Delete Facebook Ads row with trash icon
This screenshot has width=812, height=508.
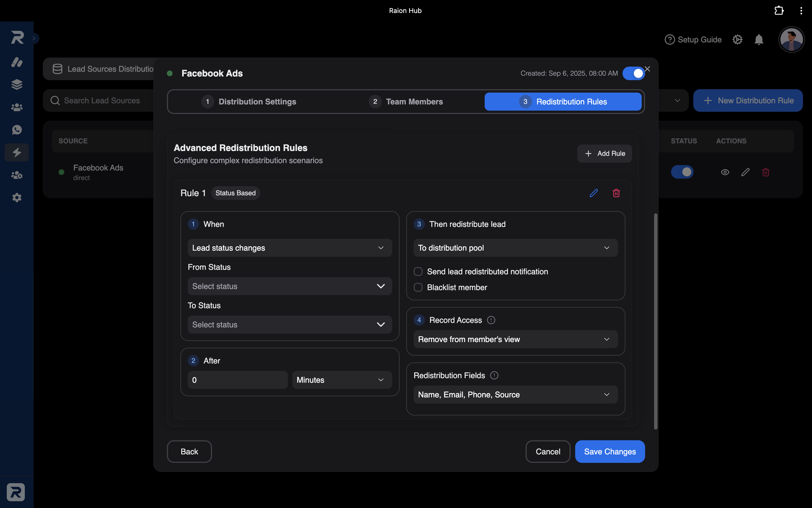766,172
